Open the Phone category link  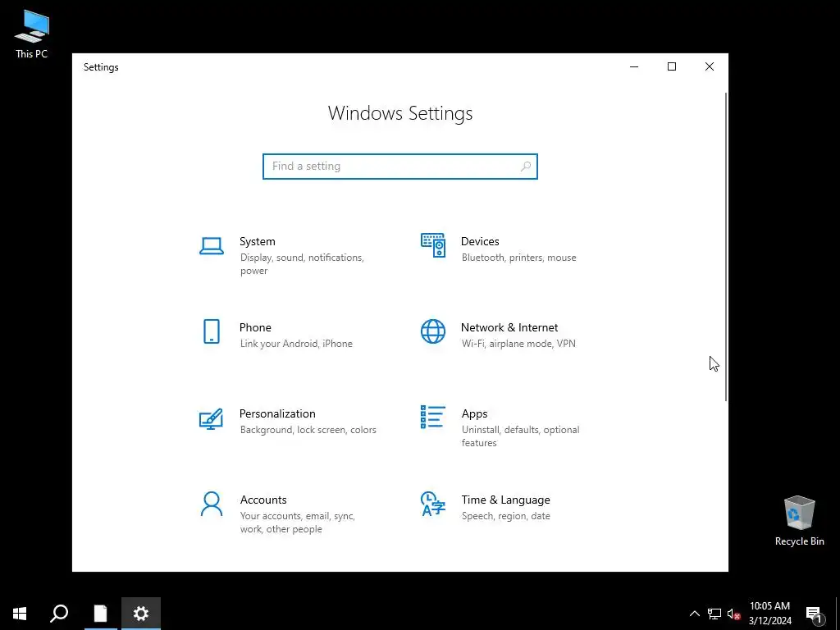click(x=255, y=328)
